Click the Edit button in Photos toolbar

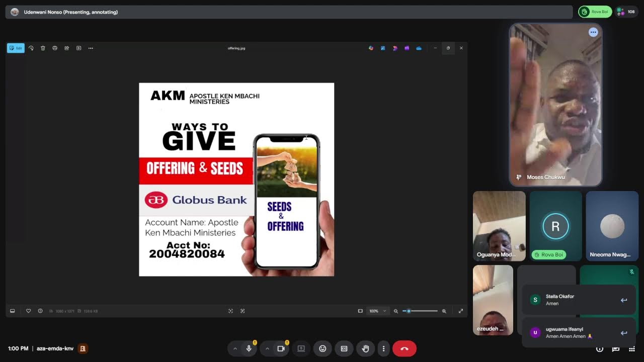point(16,48)
